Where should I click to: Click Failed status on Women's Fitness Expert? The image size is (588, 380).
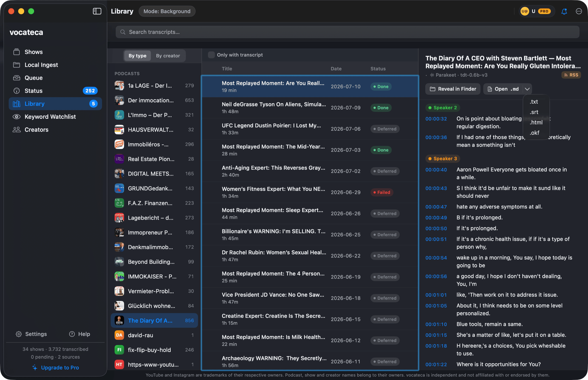click(x=382, y=193)
